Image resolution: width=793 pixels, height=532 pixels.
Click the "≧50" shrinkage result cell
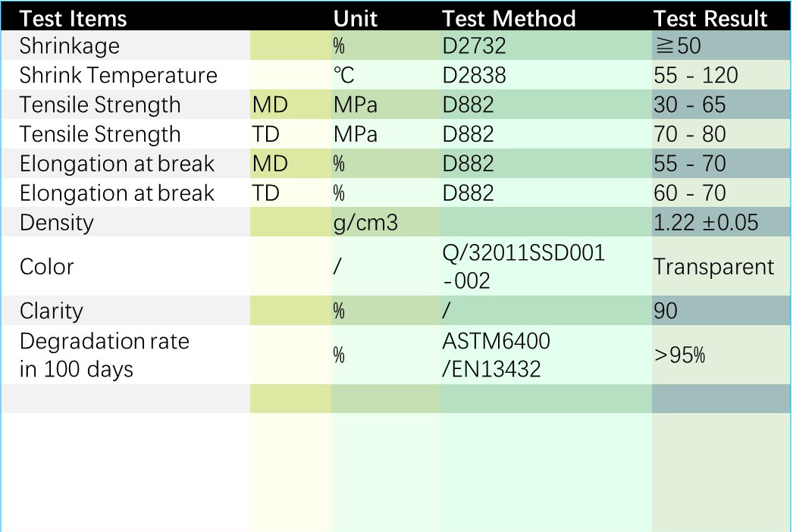point(677,45)
